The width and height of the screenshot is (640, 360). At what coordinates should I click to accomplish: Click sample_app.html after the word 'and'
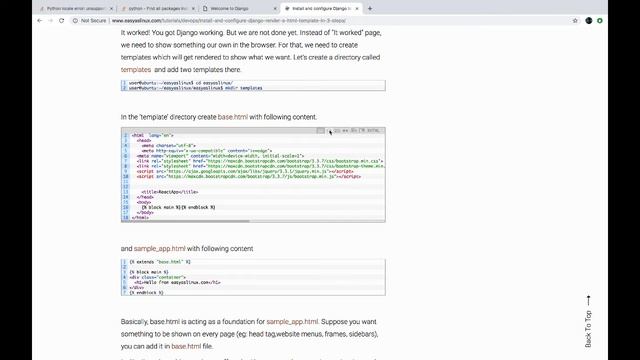coord(160,249)
